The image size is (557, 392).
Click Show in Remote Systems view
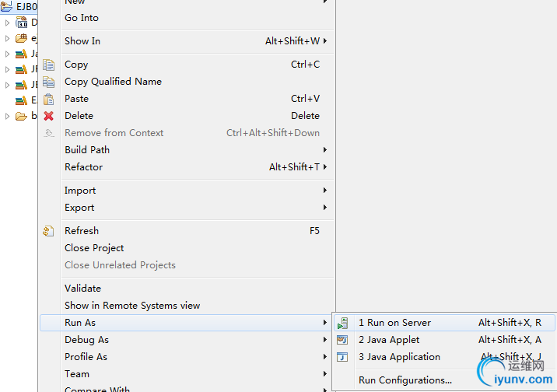click(132, 306)
